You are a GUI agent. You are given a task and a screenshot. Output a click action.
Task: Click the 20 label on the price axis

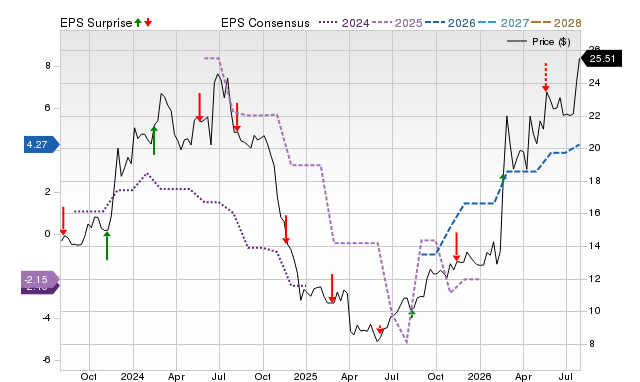[x=594, y=148]
